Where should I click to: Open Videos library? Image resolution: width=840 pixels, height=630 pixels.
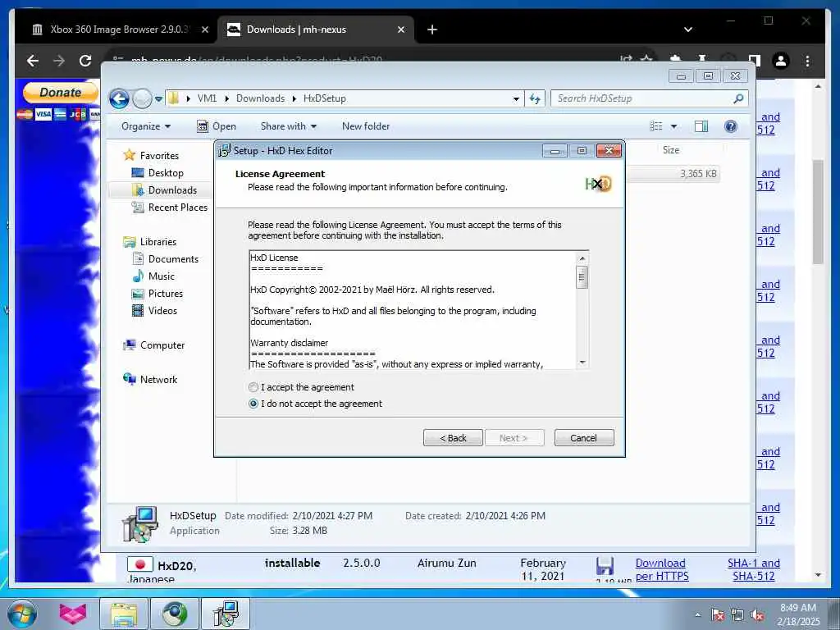point(162,311)
